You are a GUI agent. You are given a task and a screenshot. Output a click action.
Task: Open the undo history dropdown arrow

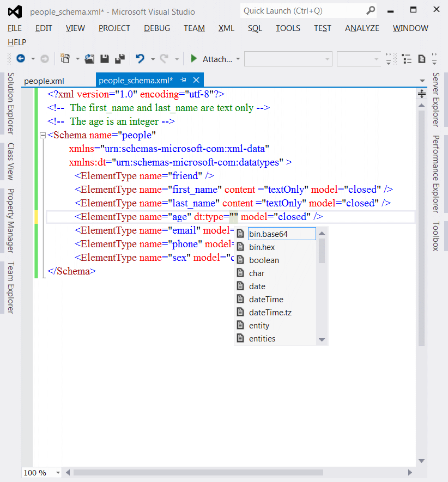pos(153,59)
